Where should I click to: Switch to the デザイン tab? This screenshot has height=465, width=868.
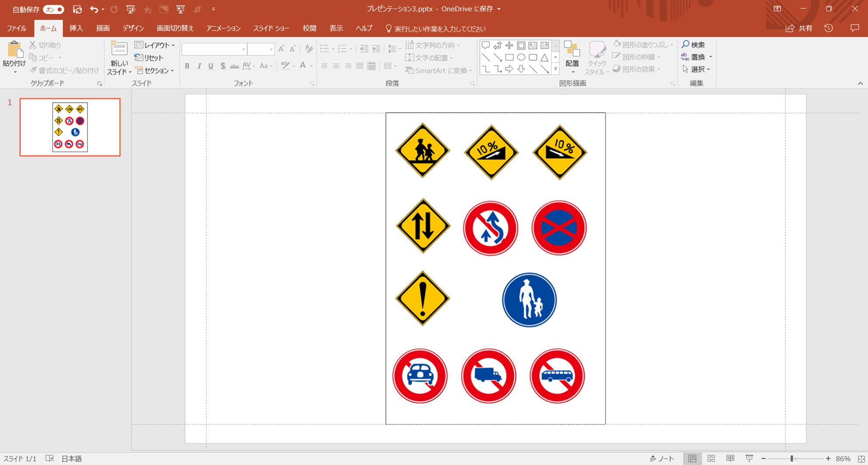133,28
